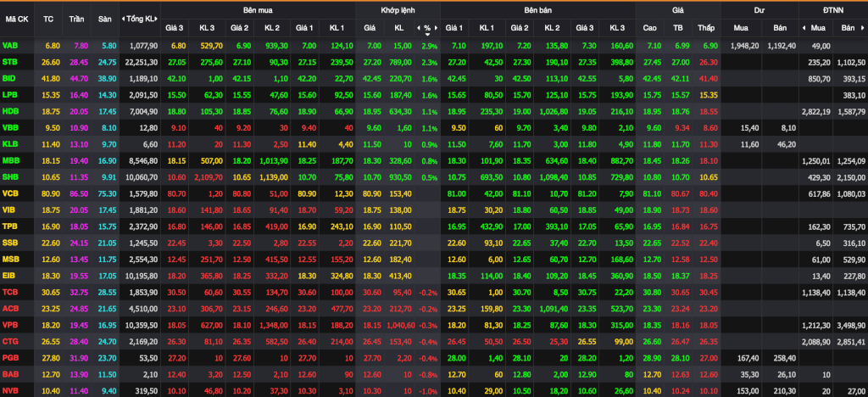Open the CTG ticker

coord(10,342)
